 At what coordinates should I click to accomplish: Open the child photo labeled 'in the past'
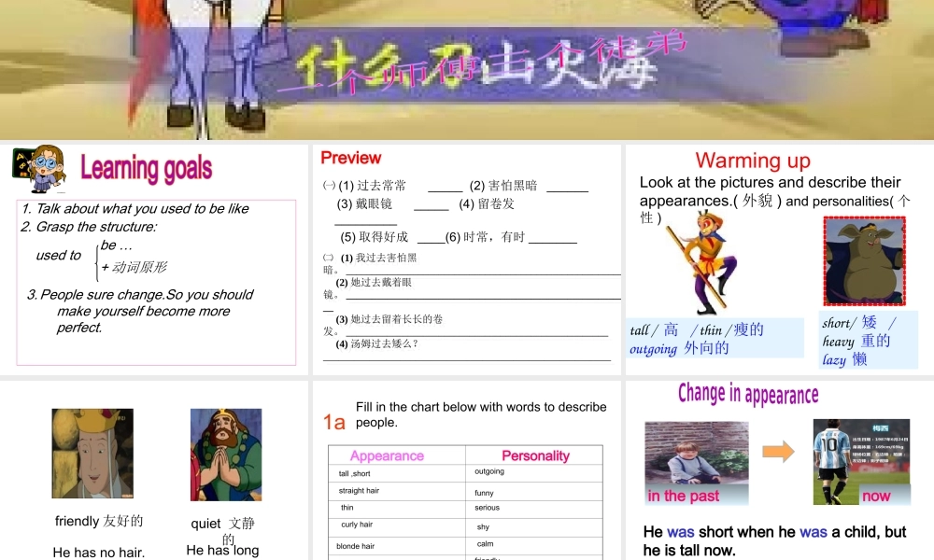click(x=696, y=462)
